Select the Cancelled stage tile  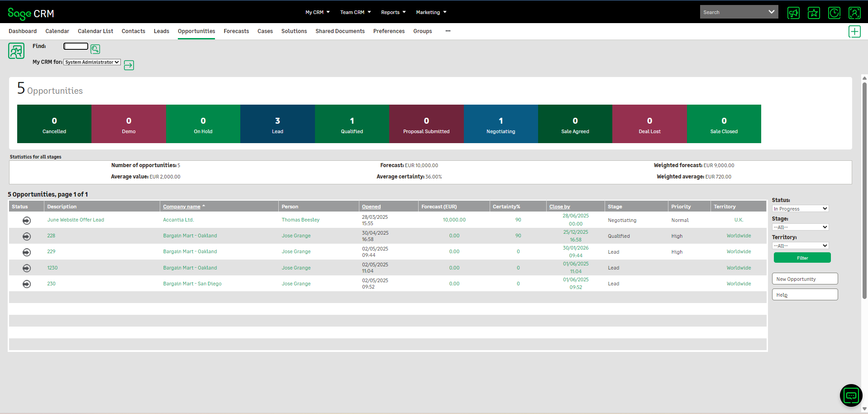pyautogui.click(x=54, y=124)
